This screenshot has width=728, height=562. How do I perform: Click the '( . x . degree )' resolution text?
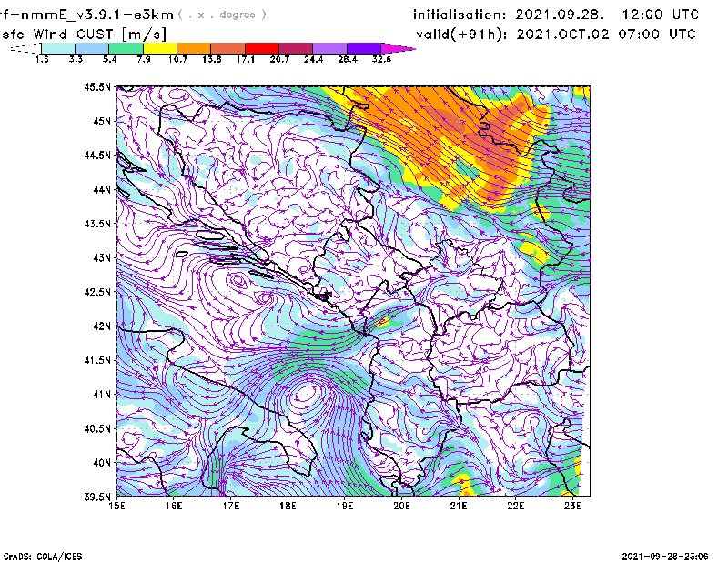coord(223,15)
